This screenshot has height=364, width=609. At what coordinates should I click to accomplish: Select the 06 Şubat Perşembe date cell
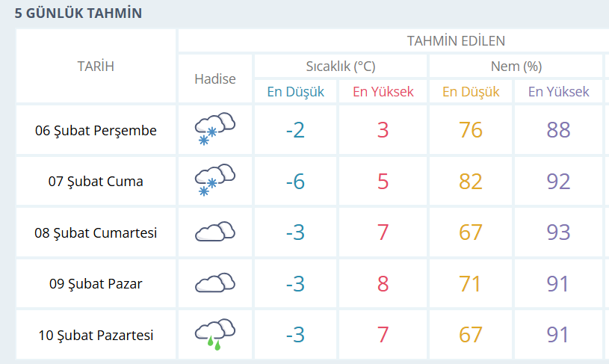click(x=96, y=130)
